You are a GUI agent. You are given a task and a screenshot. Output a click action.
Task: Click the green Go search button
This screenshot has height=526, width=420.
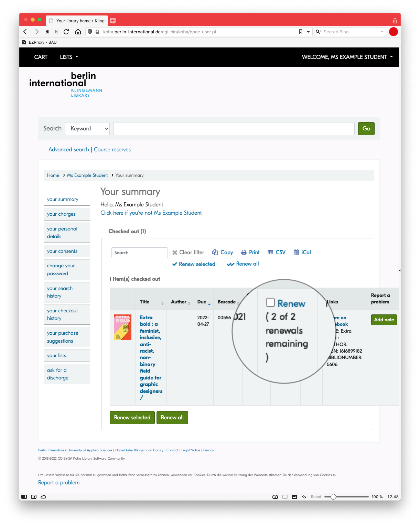(x=366, y=129)
